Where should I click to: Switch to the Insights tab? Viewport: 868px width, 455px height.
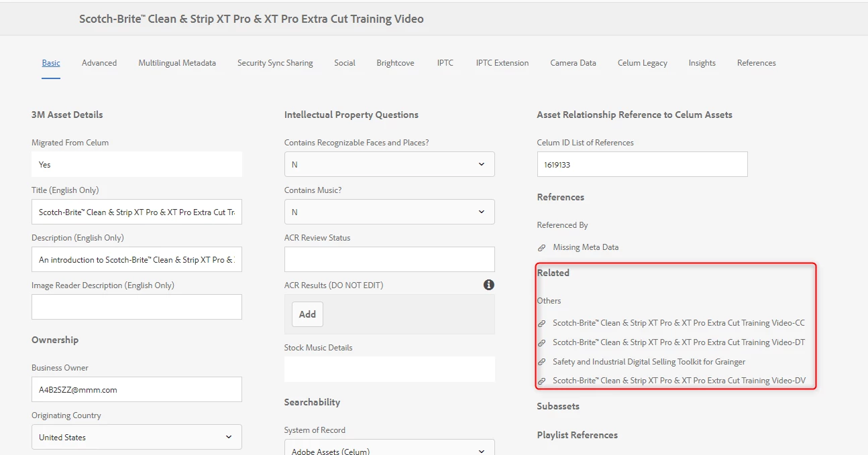point(702,63)
